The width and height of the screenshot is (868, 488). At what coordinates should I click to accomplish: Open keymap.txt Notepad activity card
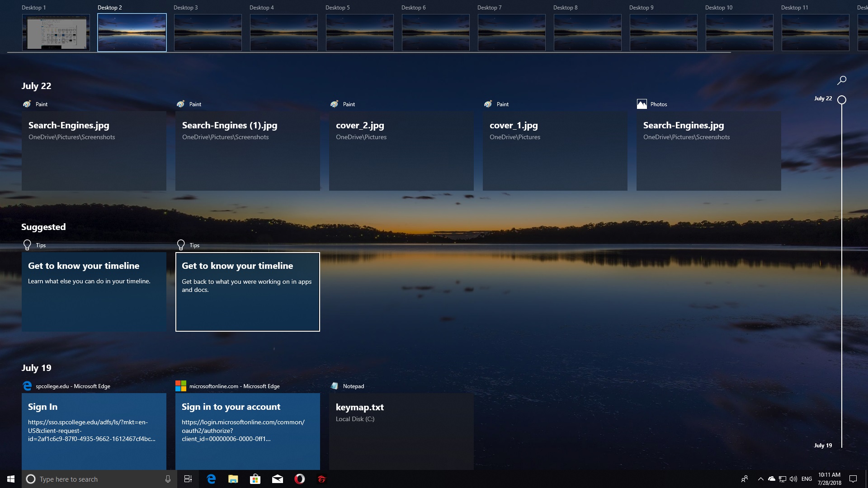tap(401, 432)
